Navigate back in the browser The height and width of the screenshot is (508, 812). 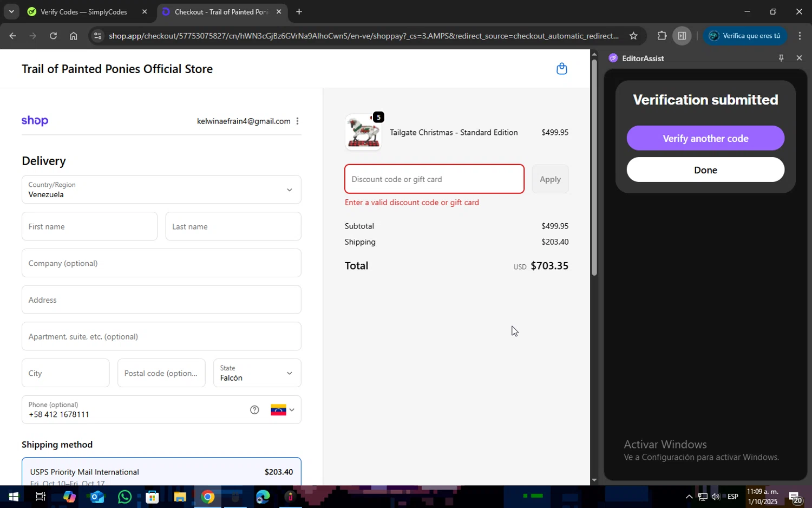(x=12, y=36)
